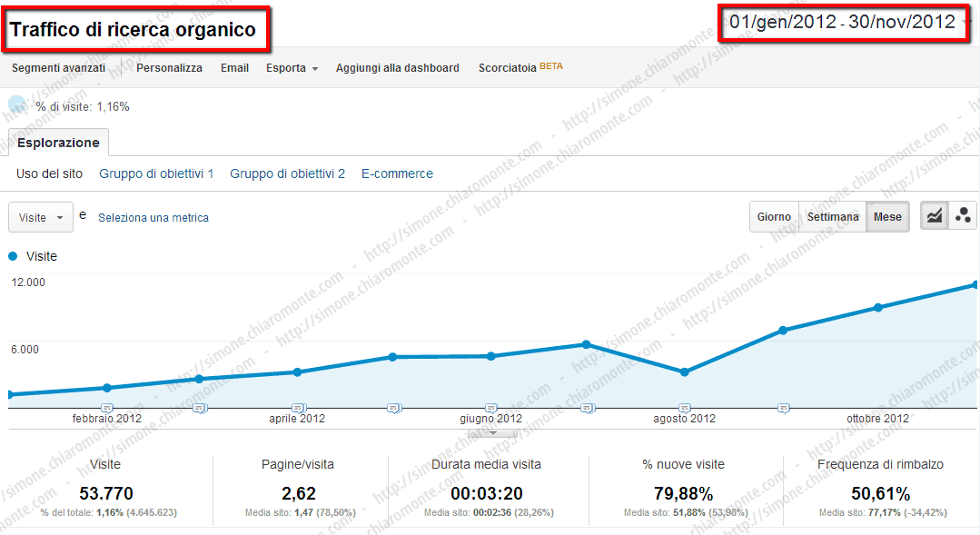Click Aggiungi alla dashboard
Image resolution: width=980 pixels, height=535 pixels.
[x=398, y=68]
